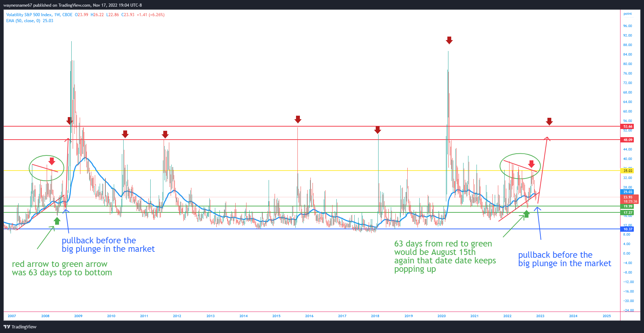Select the red down arrow above the 2011 spike
Viewport: 644px width, 333px height.
tap(165, 134)
